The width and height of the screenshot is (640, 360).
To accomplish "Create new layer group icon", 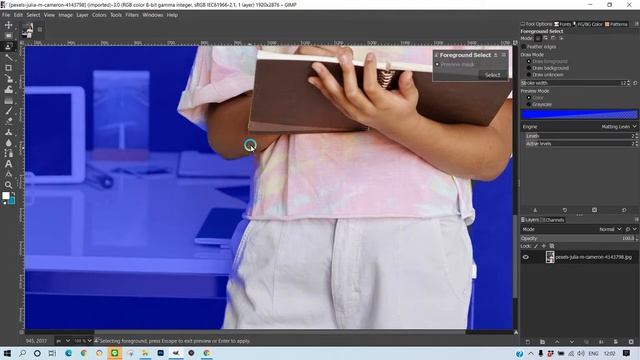I will coord(542,342).
